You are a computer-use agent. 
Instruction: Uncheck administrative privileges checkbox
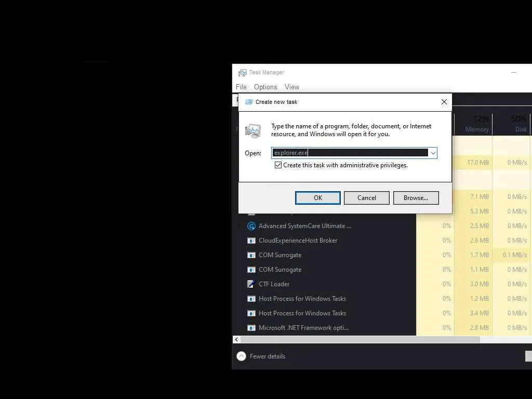[x=278, y=165]
